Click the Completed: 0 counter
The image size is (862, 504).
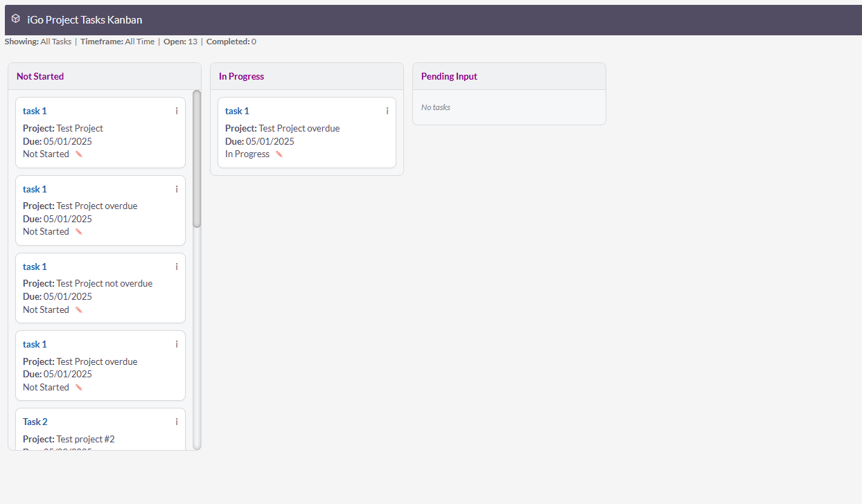(231, 42)
